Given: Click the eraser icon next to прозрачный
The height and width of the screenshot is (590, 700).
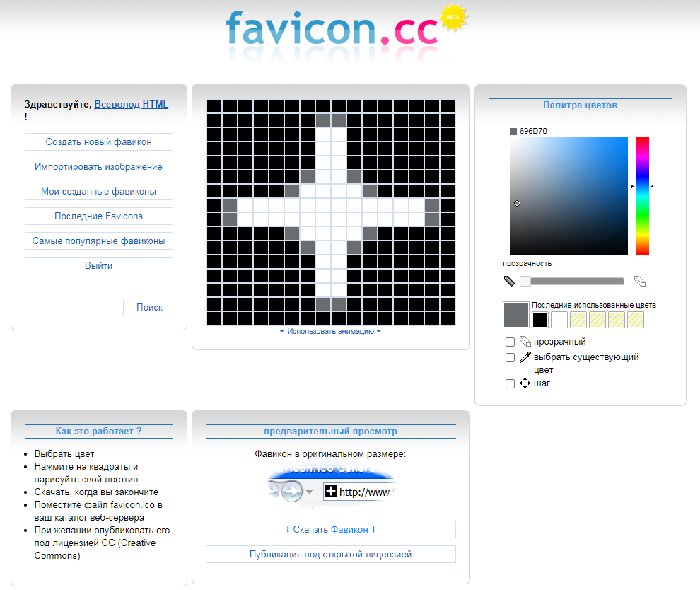Looking at the screenshot, I should 525,342.
